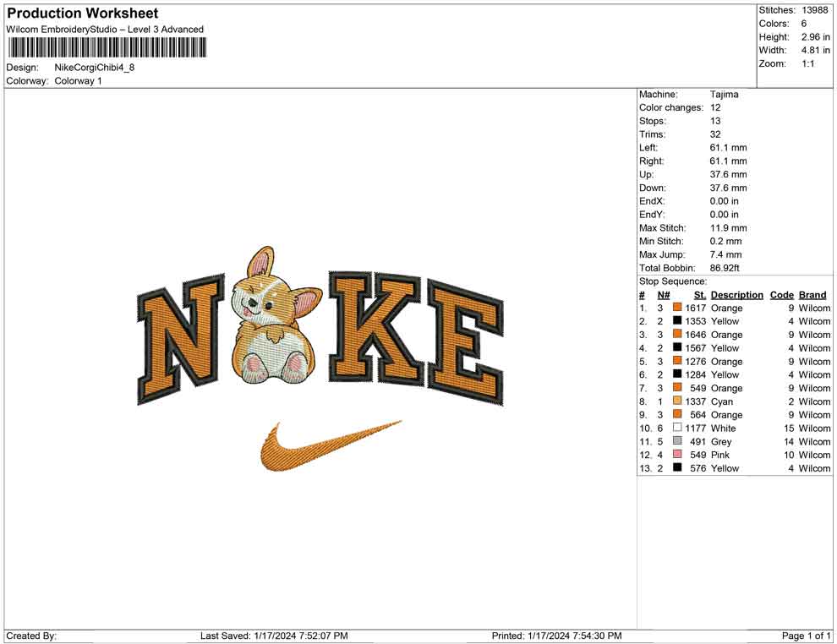Click the Machine value 'Tajima'
Image resolution: width=837 pixels, height=644 pixels.
point(725,94)
